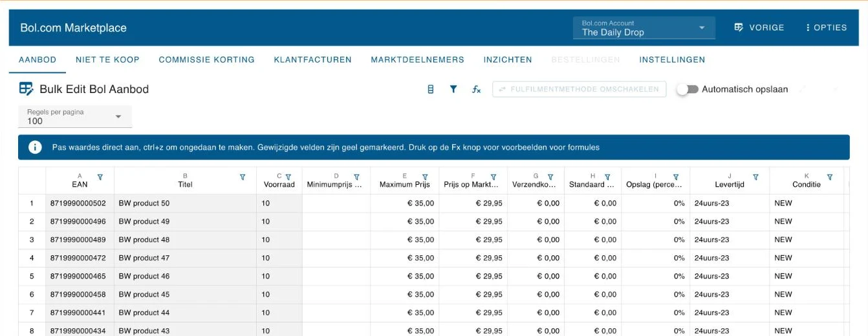Switch to the NIET TE KOOP tab

[107, 59]
